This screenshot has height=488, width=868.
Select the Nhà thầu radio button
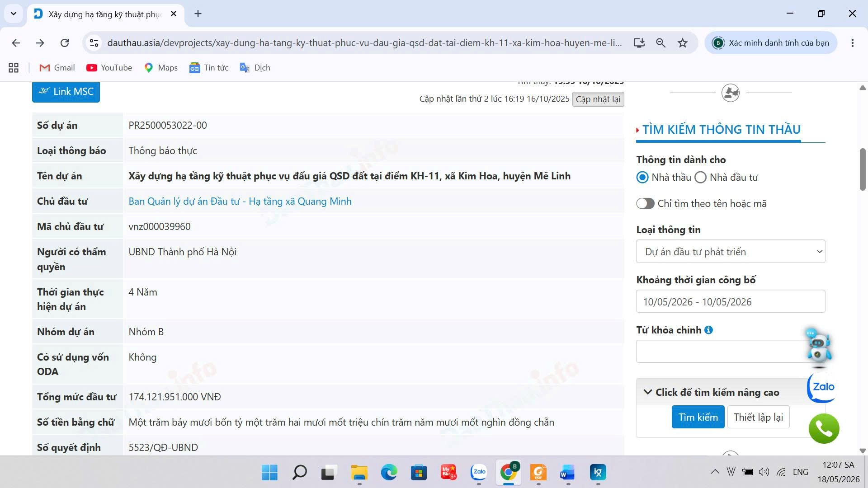click(642, 178)
